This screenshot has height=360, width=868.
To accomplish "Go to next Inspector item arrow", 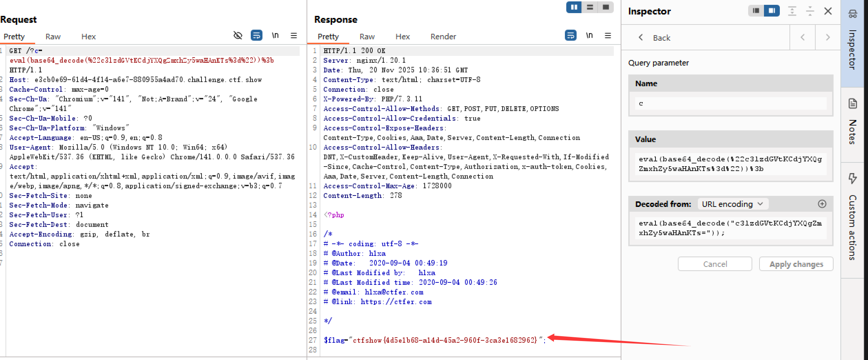I will coord(827,38).
